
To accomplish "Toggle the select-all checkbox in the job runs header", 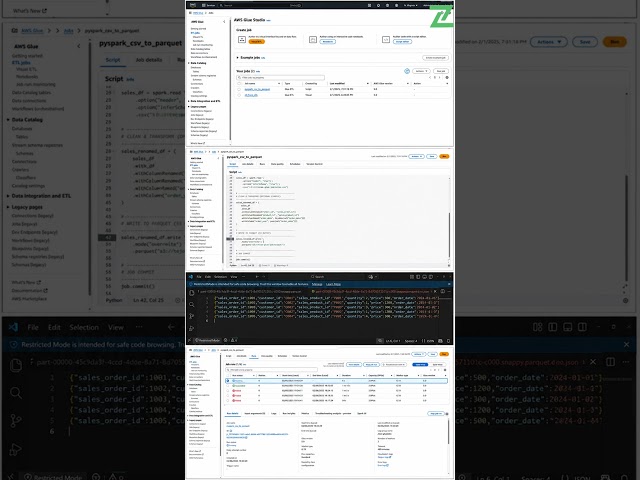I will (x=228, y=376).
